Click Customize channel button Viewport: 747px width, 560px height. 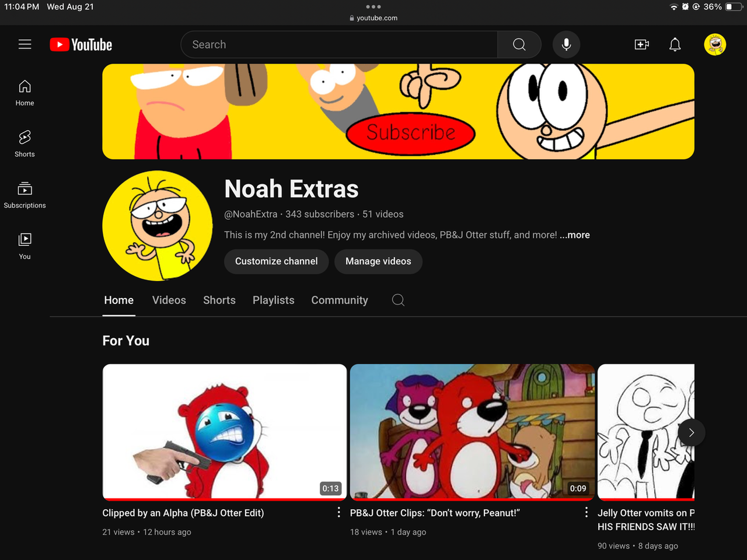277,261
